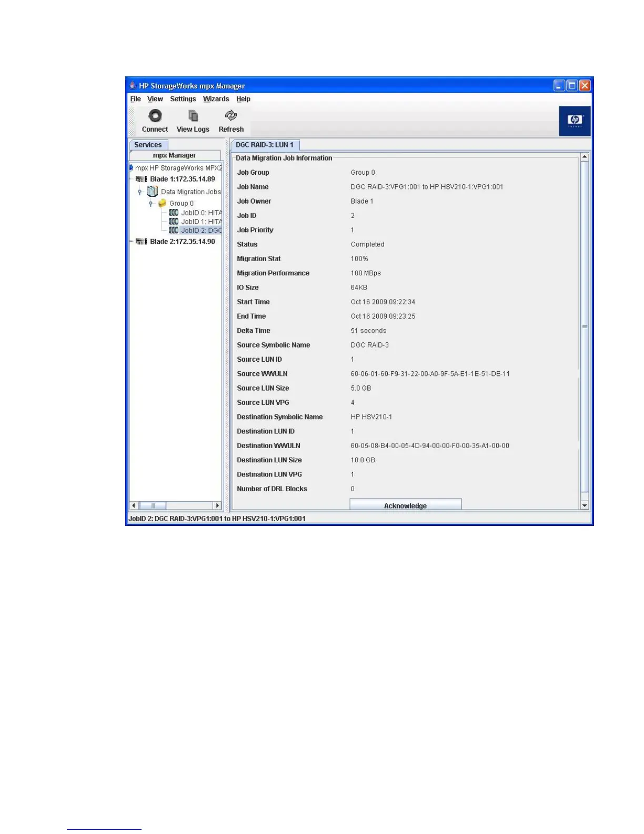Screen dimensions: 644x834
Task: Click the Migration Stat value '100%'
Action: [359, 259]
